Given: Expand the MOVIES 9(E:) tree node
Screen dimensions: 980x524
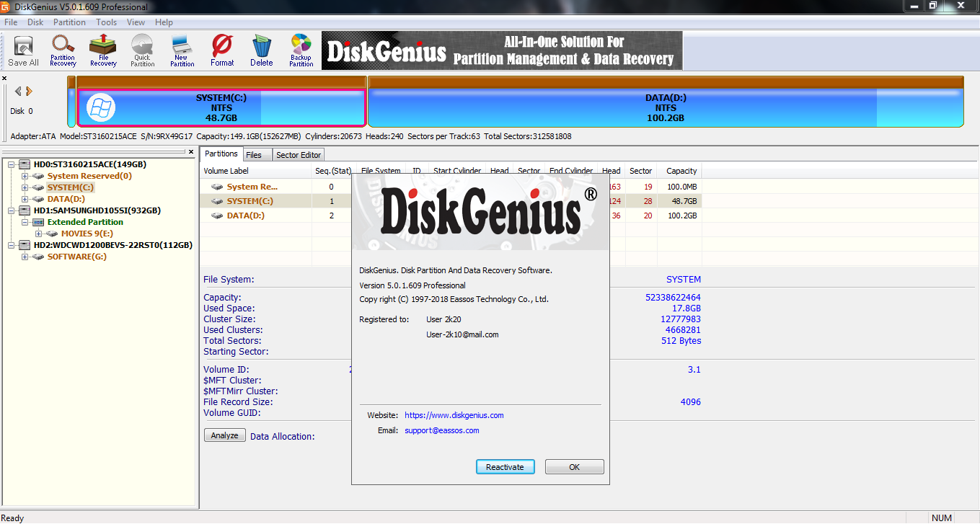Looking at the screenshot, I should 38,234.
